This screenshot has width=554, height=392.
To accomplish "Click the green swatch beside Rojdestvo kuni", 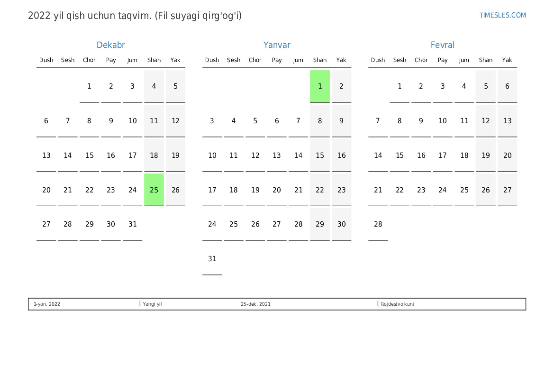I will pyautogui.click(x=378, y=304).
